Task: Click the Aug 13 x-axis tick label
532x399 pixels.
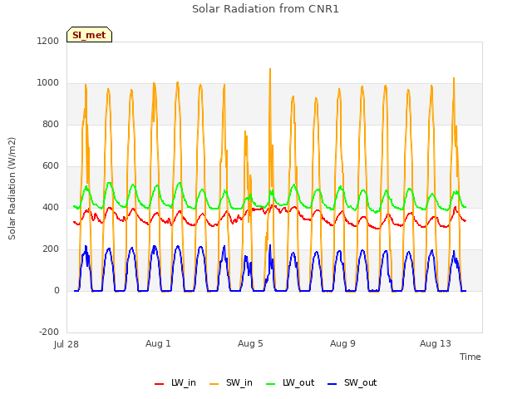Action: pos(436,343)
